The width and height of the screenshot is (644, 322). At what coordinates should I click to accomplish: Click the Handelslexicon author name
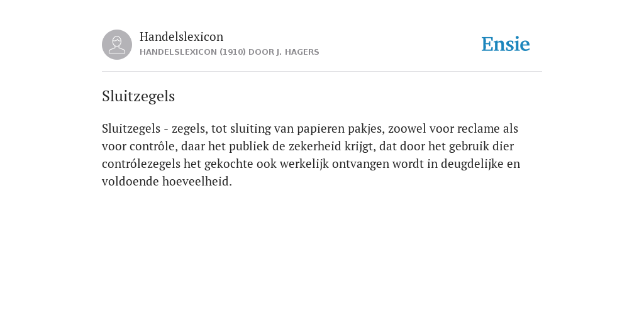(x=182, y=37)
